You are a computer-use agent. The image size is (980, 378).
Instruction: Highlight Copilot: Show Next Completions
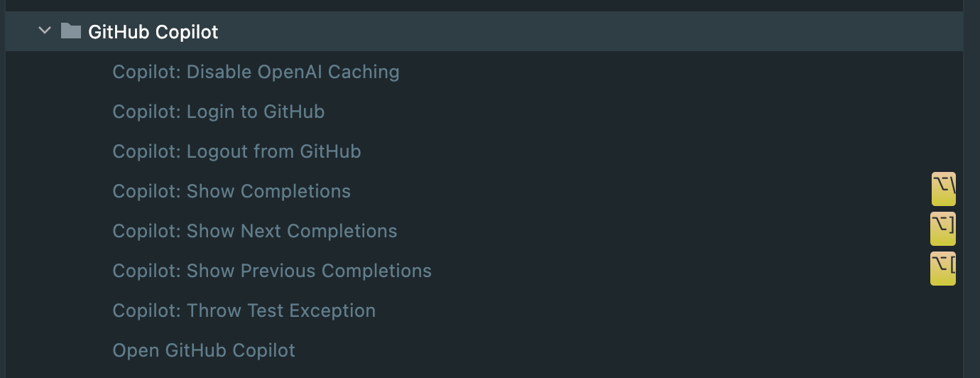[x=255, y=231]
